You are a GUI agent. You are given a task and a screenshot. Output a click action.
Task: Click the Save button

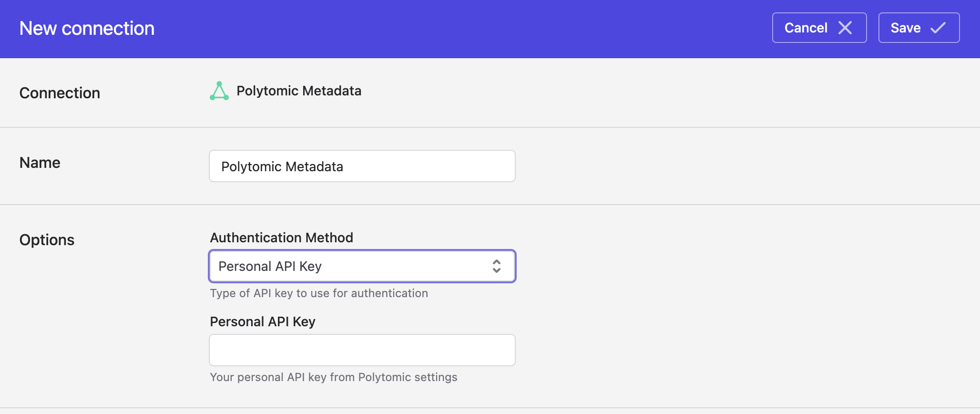click(x=919, y=28)
